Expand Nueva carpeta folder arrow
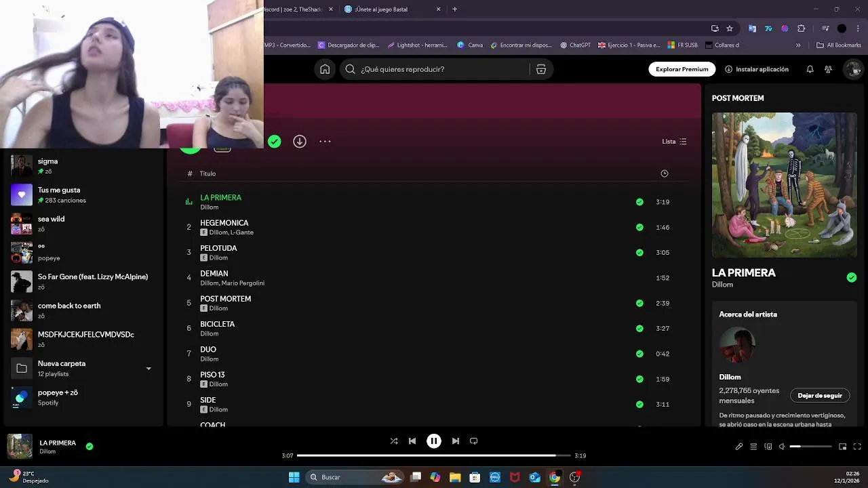 (x=149, y=369)
